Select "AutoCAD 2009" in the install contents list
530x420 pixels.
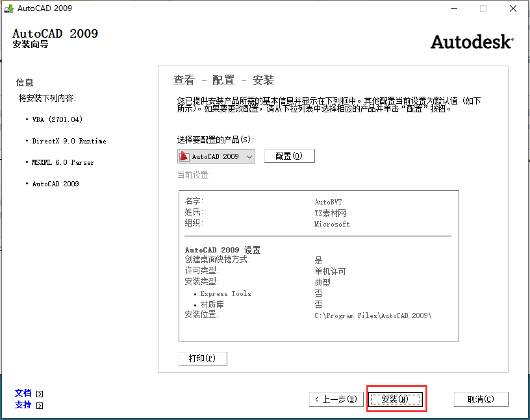pyautogui.click(x=55, y=184)
